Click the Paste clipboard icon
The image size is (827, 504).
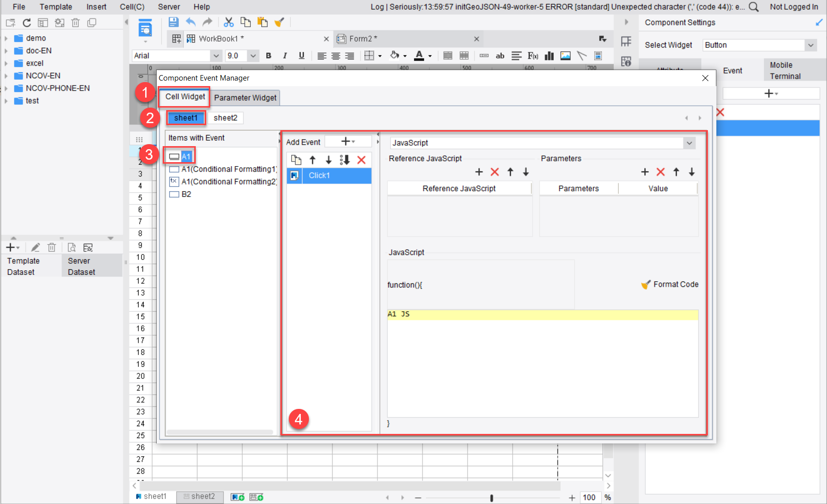tap(262, 22)
